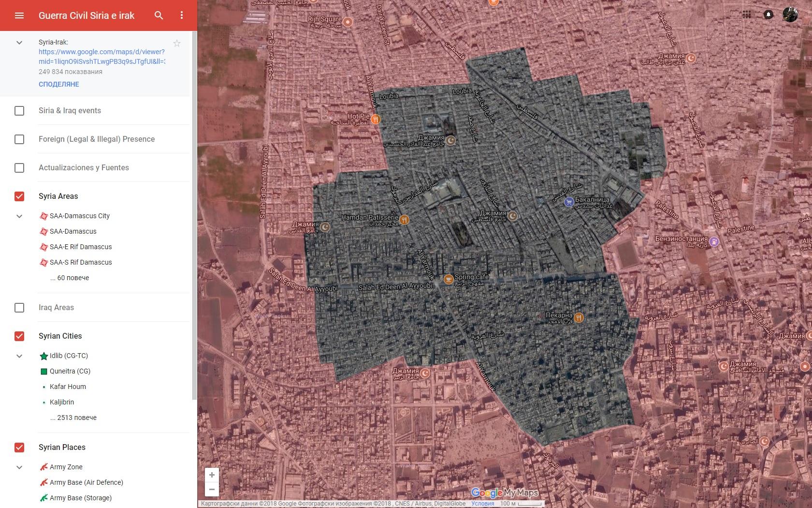The image size is (812, 508).
Task: Open the hamburger menu in the header
Action: point(19,15)
